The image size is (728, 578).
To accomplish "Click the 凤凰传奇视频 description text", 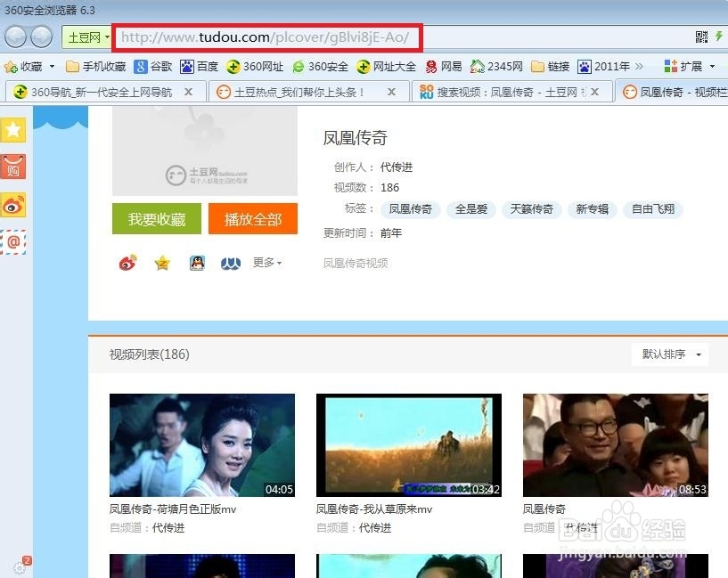I will tap(356, 264).
